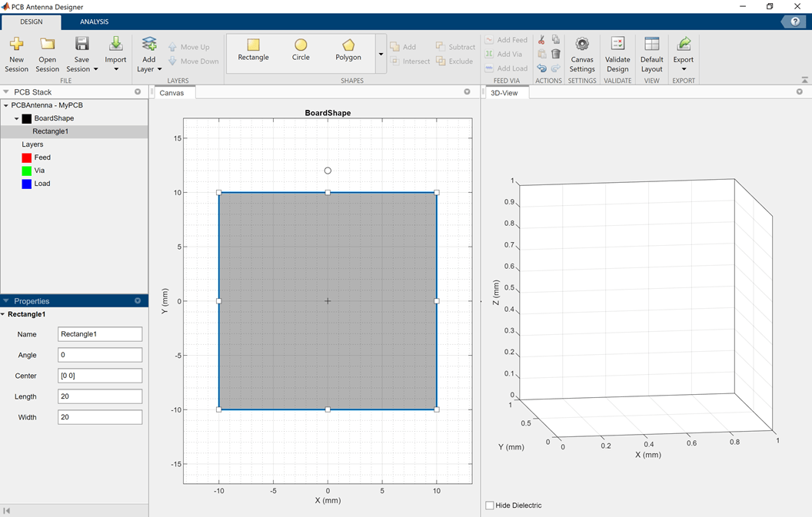Image resolution: width=812 pixels, height=517 pixels.
Task: Collapse the Properties panel
Action: click(x=5, y=300)
